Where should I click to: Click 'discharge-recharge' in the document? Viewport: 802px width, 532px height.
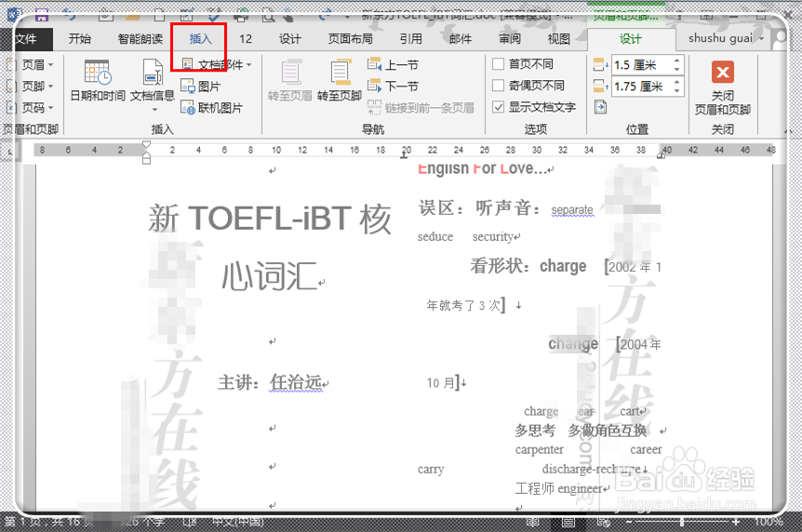point(592,469)
